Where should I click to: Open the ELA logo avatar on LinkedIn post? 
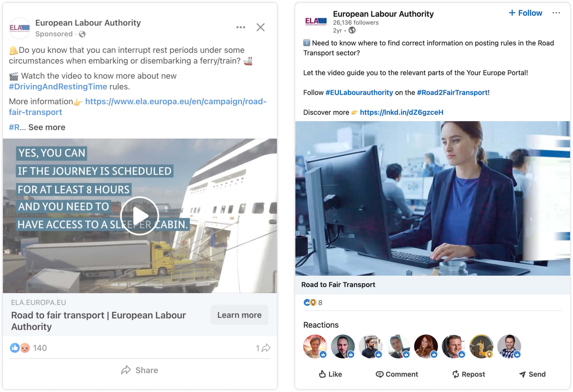click(316, 21)
